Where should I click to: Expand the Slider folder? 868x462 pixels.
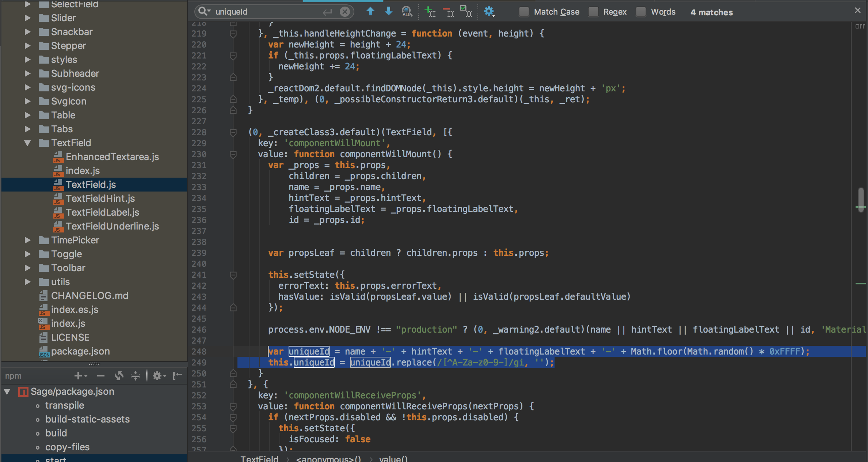[x=27, y=18]
